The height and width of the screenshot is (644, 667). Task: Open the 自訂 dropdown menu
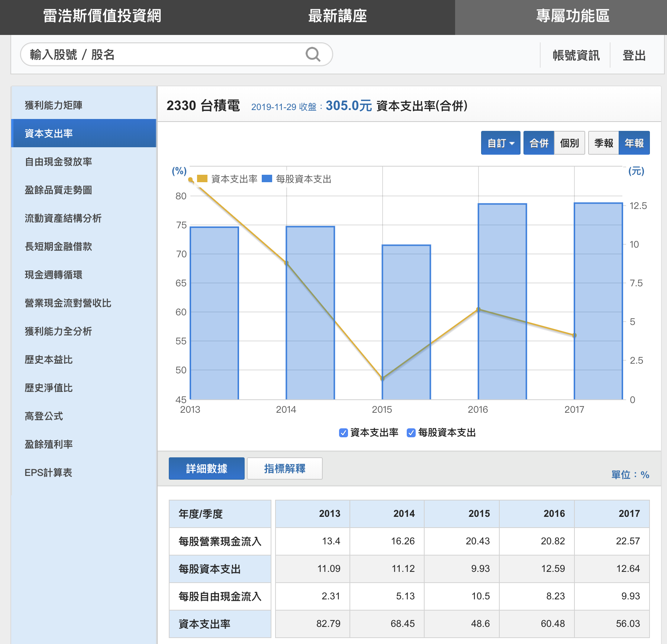click(x=500, y=143)
